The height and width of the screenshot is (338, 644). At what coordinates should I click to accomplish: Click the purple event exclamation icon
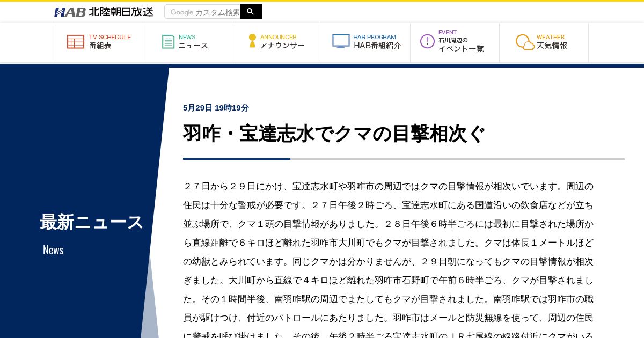(427, 41)
